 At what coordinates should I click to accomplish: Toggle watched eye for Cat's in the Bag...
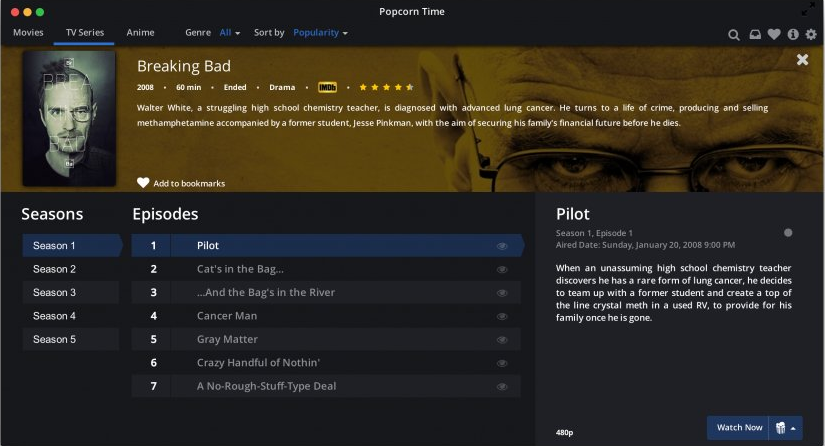pos(502,269)
